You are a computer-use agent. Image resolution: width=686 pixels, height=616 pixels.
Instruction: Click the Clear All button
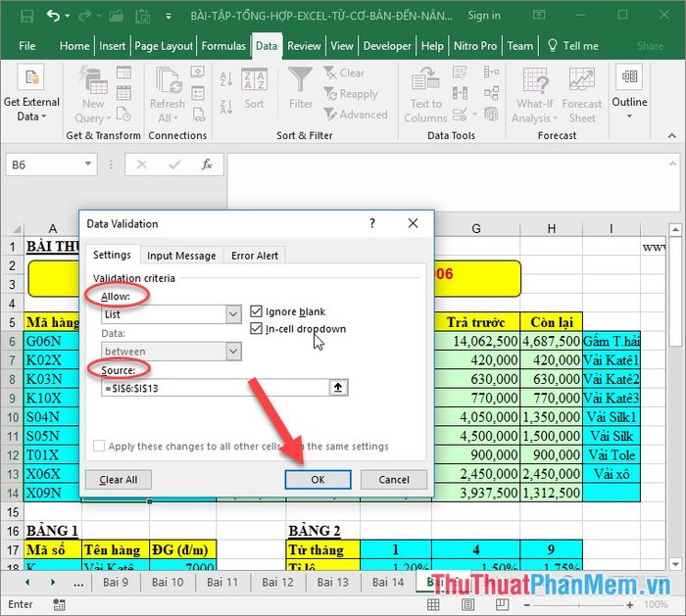[x=119, y=480]
